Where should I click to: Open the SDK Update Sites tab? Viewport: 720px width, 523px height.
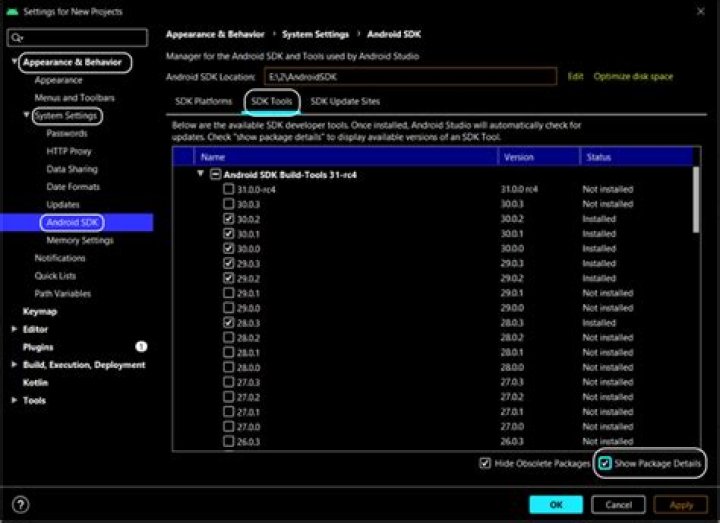[x=345, y=101]
